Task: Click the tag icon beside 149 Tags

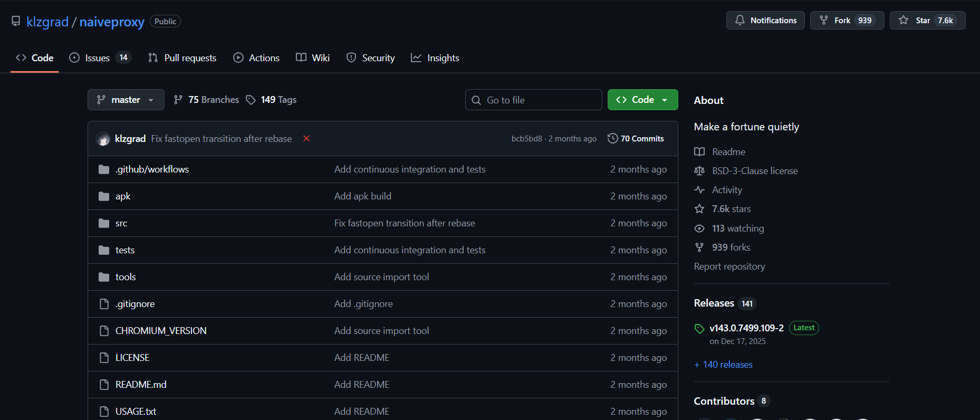Action: [251, 100]
